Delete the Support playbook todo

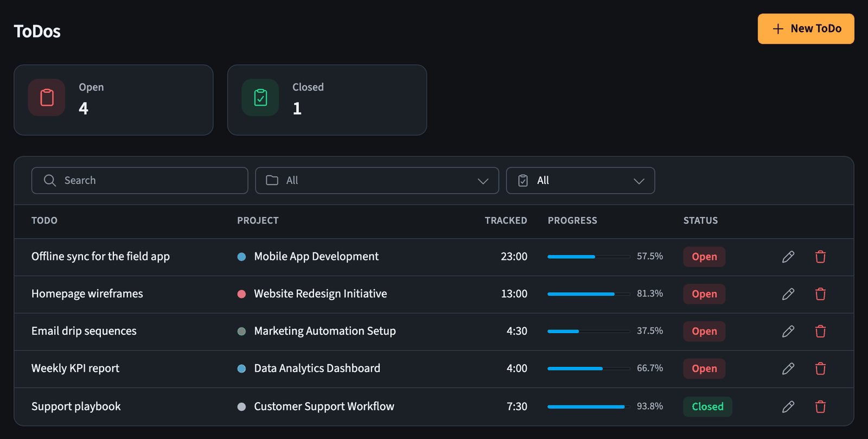820,407
